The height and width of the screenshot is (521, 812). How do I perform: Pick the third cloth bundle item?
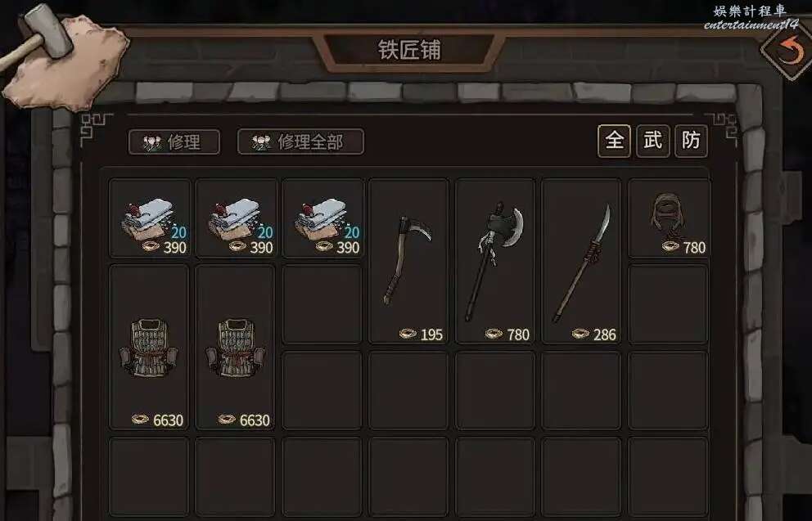point(323,218)
